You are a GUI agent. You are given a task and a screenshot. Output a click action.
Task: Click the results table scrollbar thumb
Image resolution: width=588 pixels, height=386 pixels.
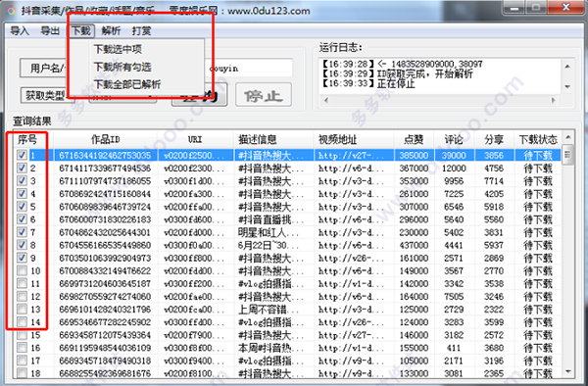tap(567, 155)
